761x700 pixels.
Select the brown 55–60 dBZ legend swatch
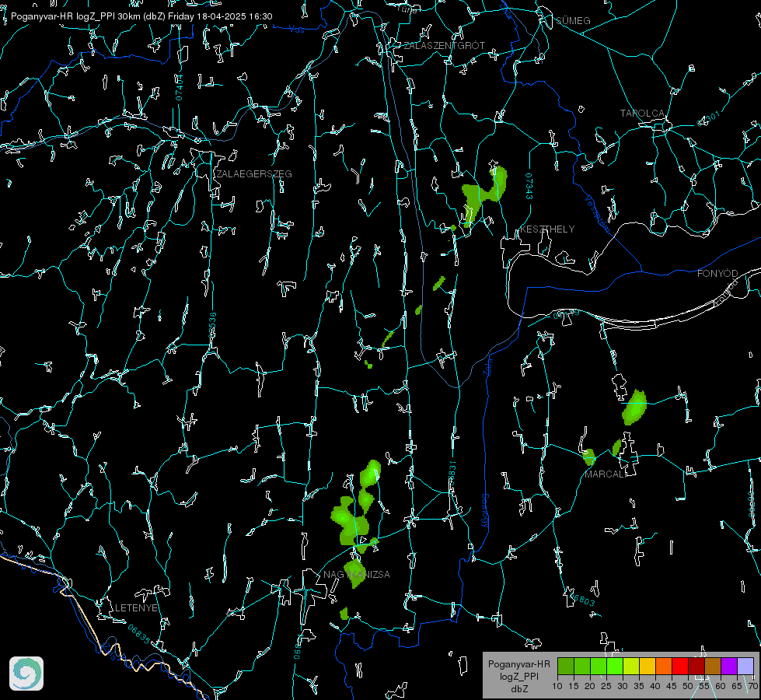(713, 666)
